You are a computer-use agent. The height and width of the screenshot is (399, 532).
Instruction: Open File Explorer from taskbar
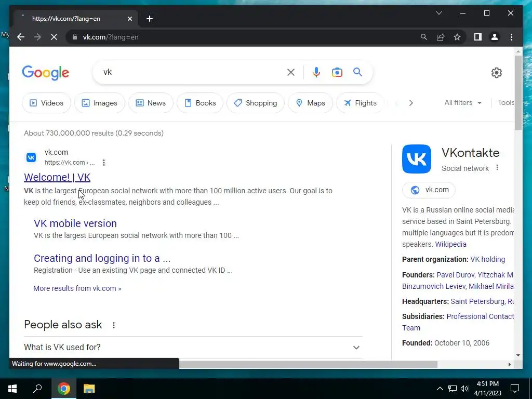89,389
